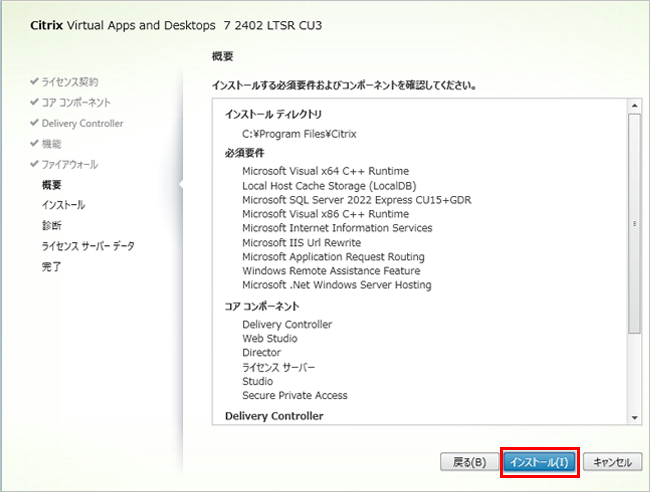Click the summary list vertical scrollbar thumb
The height and width of the screenshot is (492, 650).
pos(633,222)
